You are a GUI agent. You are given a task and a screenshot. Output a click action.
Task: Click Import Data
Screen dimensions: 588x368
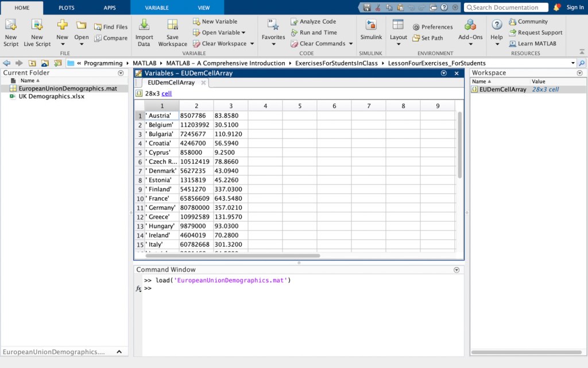(144, 33)
